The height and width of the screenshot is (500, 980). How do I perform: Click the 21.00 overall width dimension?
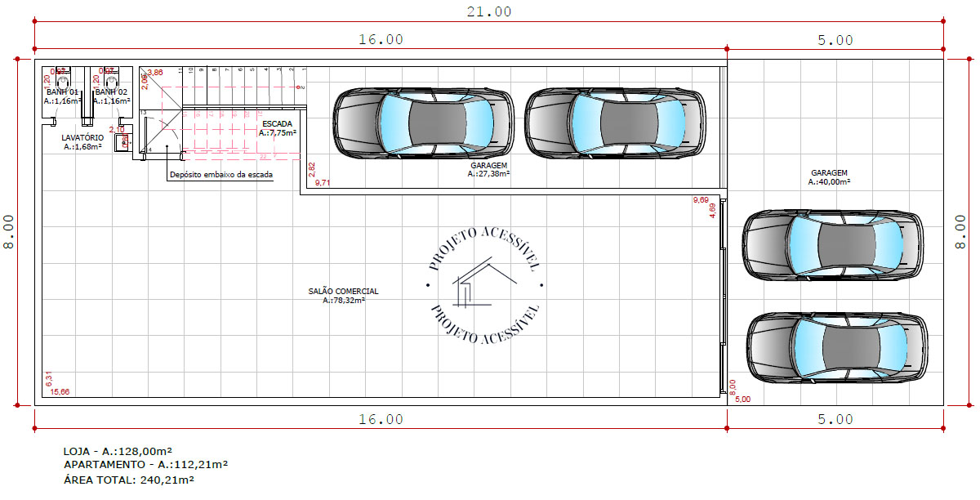click(x=489, y=11)
